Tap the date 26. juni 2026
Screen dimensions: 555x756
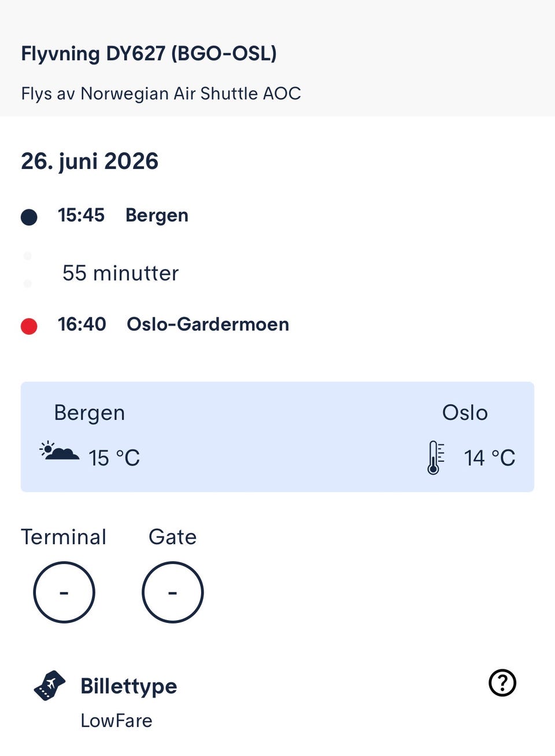point(90,161)
